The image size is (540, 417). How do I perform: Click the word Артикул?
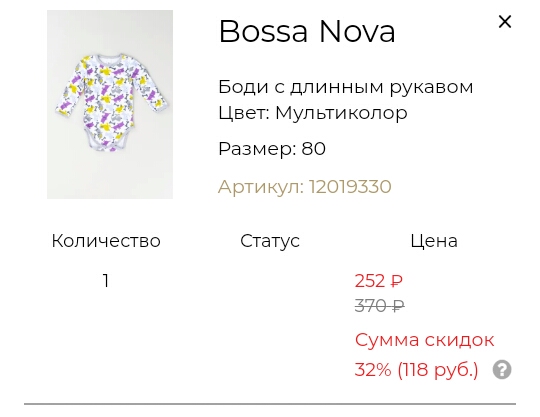(261, 187)
